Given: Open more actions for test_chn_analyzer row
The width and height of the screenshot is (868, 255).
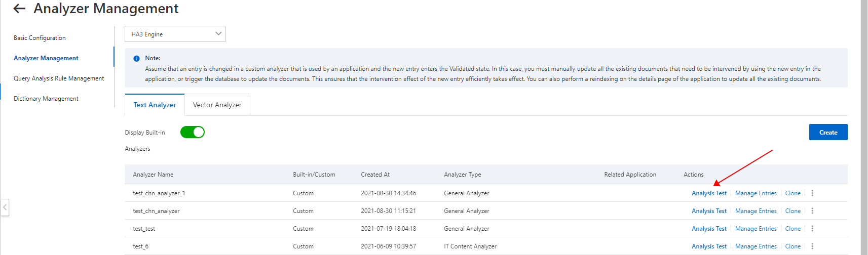Looking at the screenshot, I should click(x=812, y=211).
